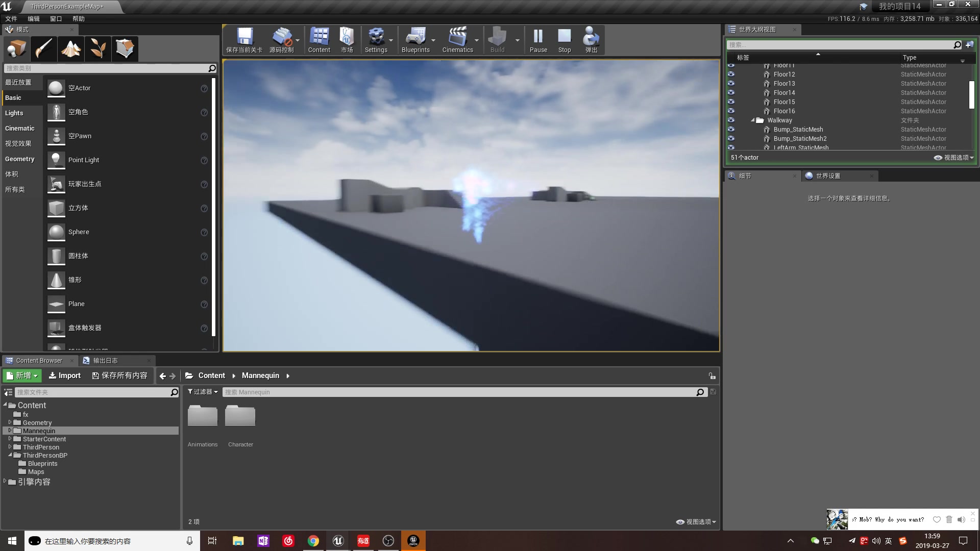This screenshot has width=980, height=551.
Task: Expand the Geometry folder in the content tree
Action: click(x=9, y=422)
